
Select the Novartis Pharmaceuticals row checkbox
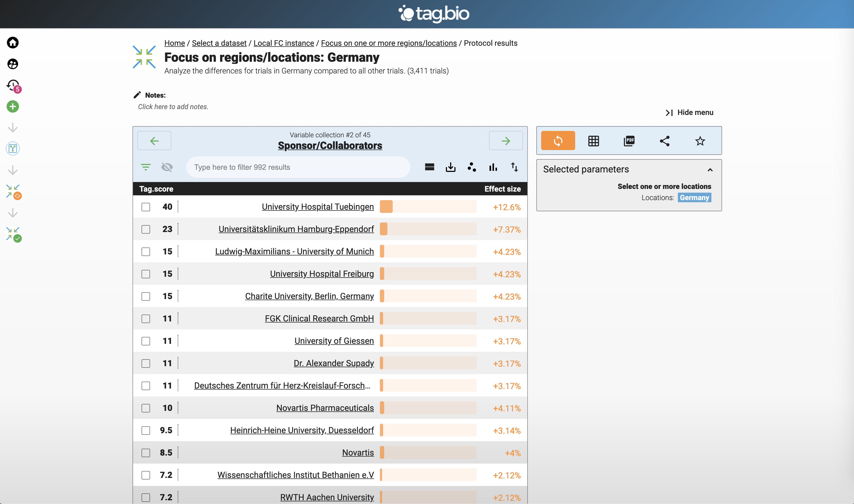(146, 408)
